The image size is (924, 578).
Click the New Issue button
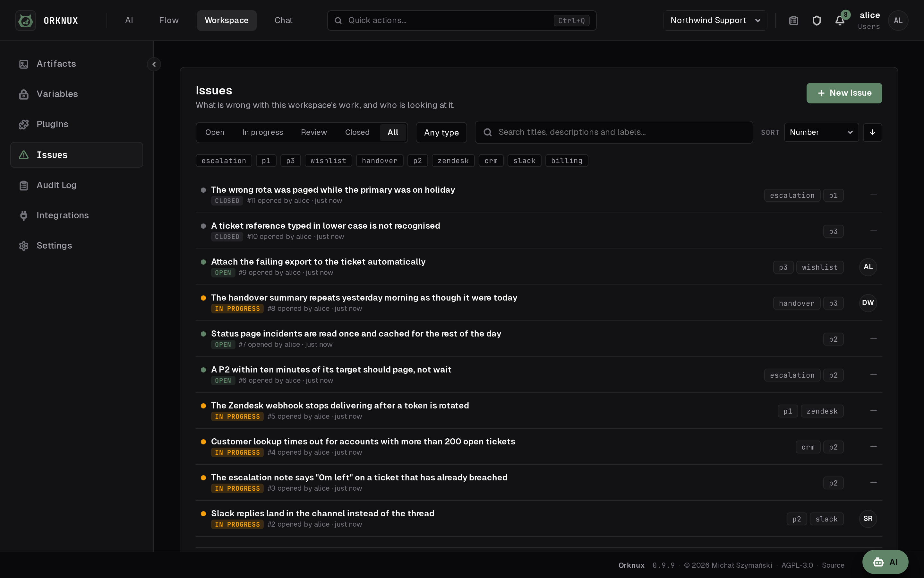tap(844, 93)
